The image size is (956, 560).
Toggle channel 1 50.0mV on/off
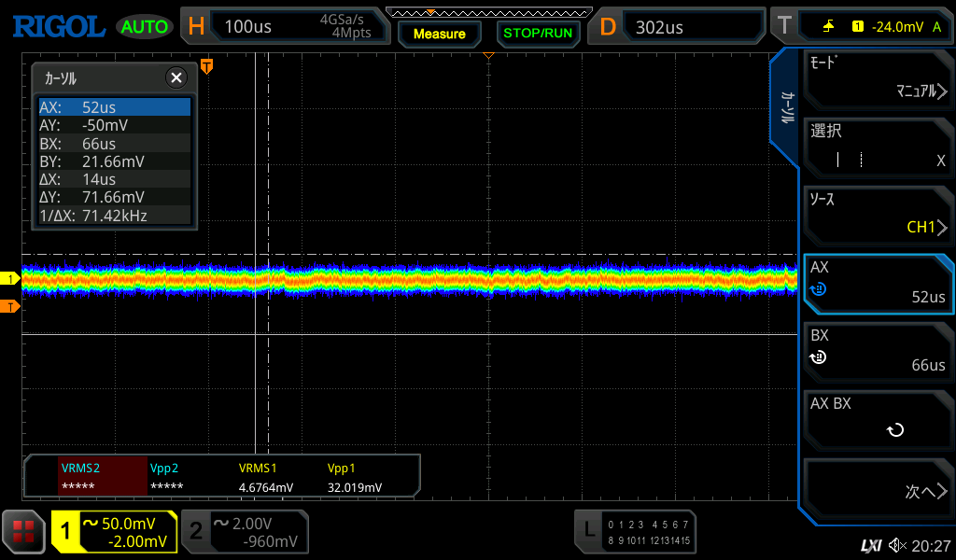pos(114,532)
